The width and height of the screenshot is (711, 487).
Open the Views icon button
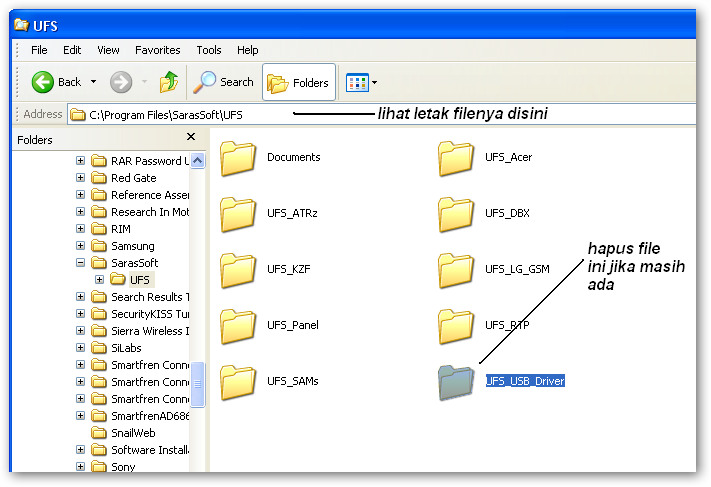point(357,83)
